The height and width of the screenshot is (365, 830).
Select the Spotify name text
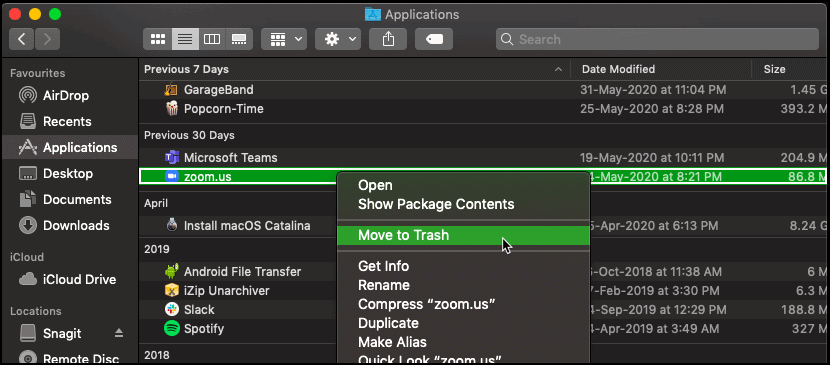[204, 329]
